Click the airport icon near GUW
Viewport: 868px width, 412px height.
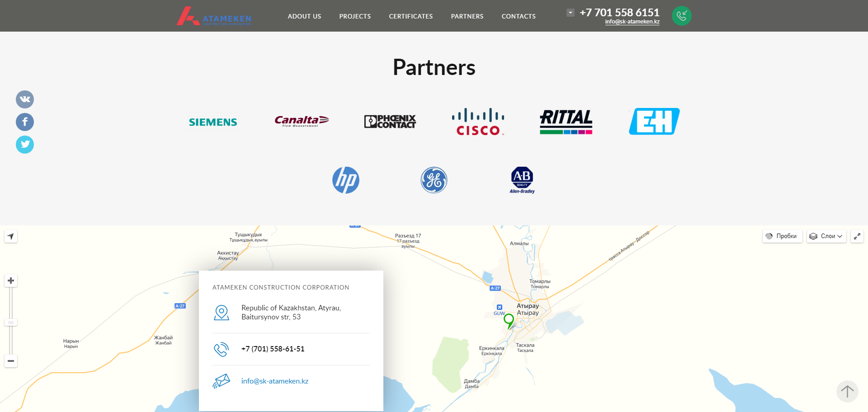500,307
